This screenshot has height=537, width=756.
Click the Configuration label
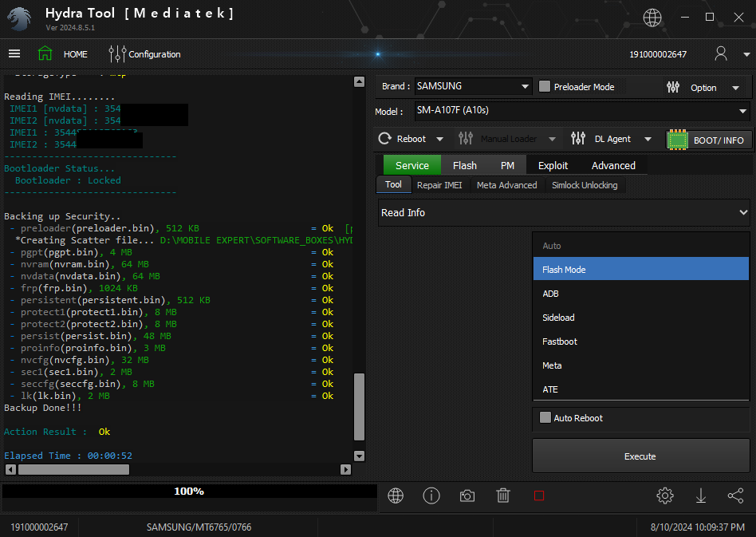(x=154, y=54)
